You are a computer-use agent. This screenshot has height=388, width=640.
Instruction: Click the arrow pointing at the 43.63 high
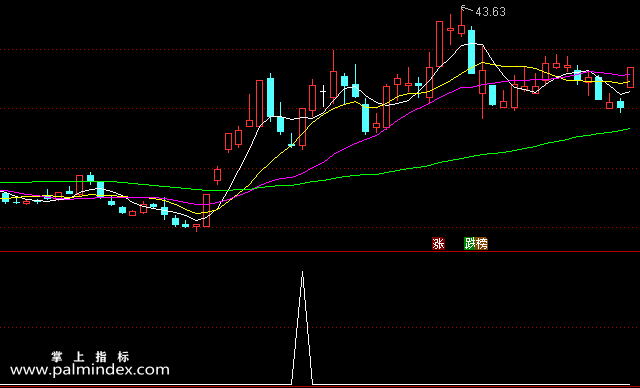[x=467, y=8]
